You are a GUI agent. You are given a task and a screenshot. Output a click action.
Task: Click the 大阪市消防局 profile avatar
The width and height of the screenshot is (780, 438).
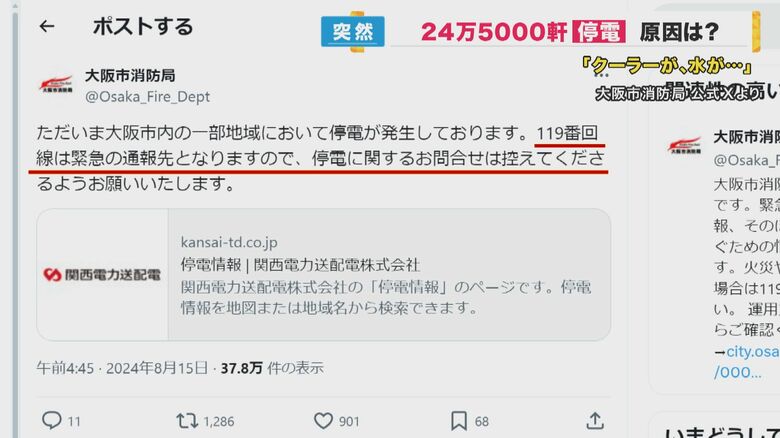[56, 85]
